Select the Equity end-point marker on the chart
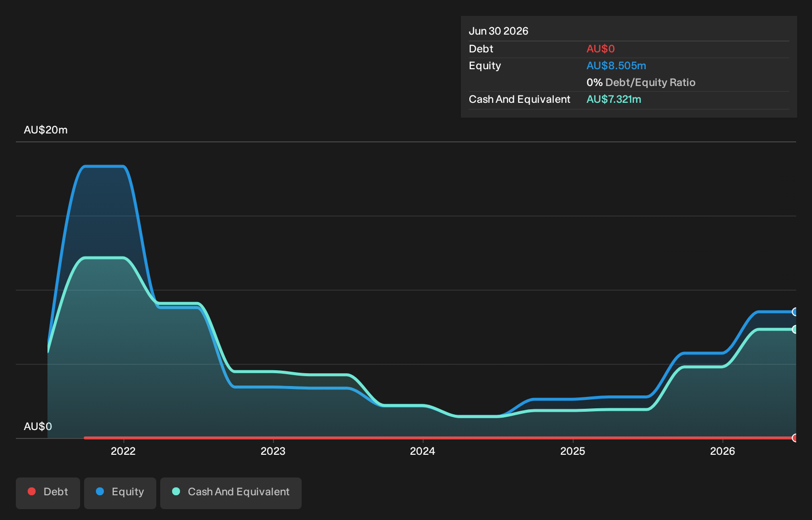Screen dimensions: 812x520 pyautogui.click(x=795, y=312)
